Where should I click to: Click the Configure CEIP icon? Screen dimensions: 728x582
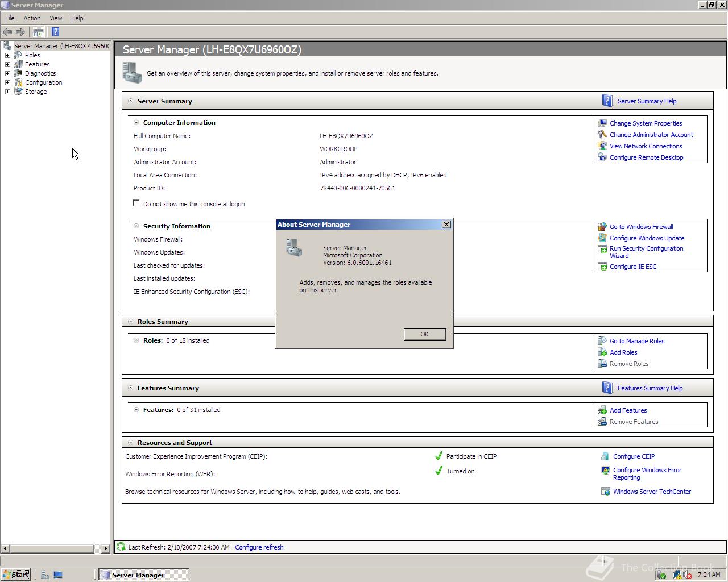[606, 456]
